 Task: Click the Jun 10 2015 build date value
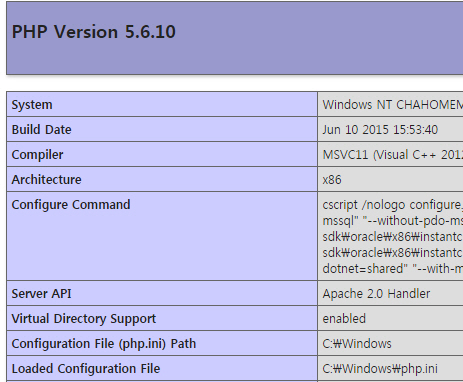tap(380, 130)
